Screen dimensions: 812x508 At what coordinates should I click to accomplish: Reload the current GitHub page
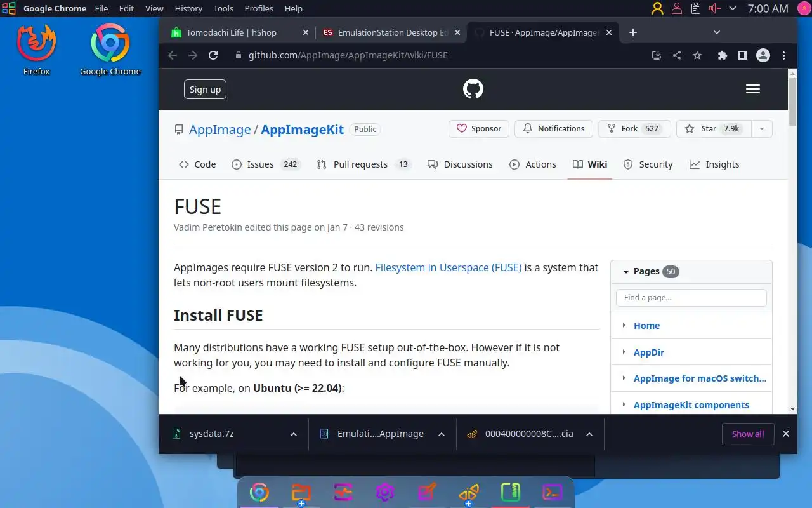coord(213,55)
